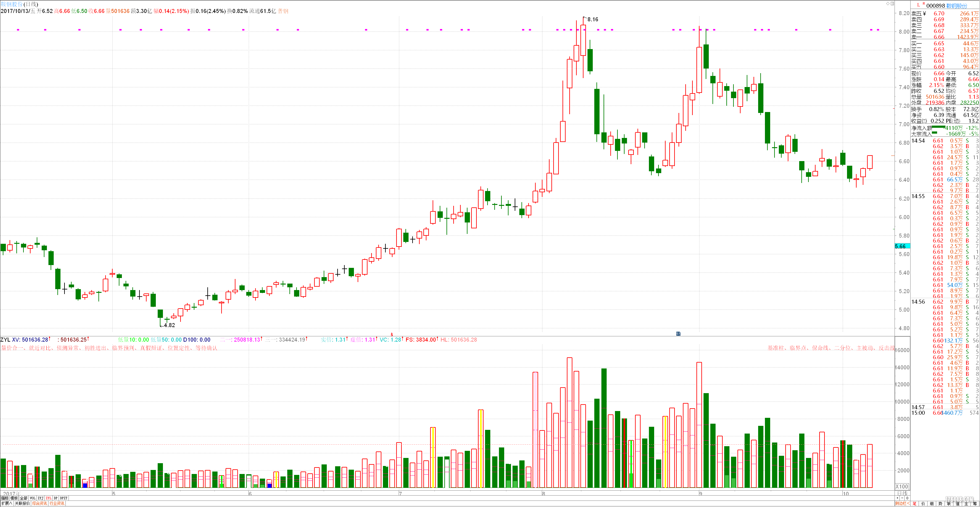Image resolution: width=980 pixels, height=507 pixels.
Task: Select the 价 tab in sidebar footer
Action: pos(923,503)
